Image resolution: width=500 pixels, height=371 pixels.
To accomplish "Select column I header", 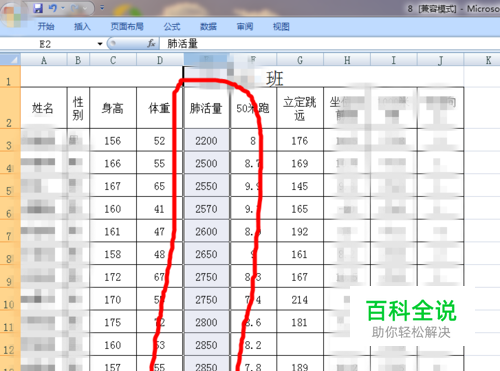I will tap(394, 60).
